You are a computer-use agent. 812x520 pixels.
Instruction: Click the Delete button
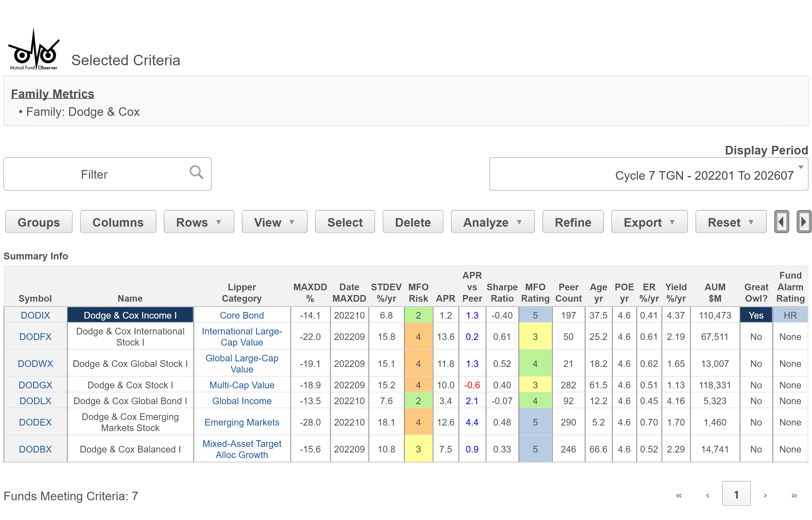tap(413, 222)
